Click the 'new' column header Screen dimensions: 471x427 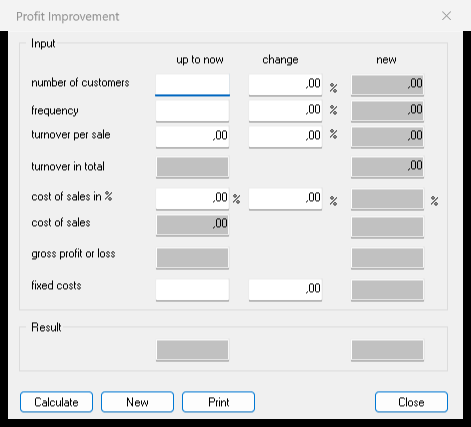pyautogui.click(x=386, y=60)
